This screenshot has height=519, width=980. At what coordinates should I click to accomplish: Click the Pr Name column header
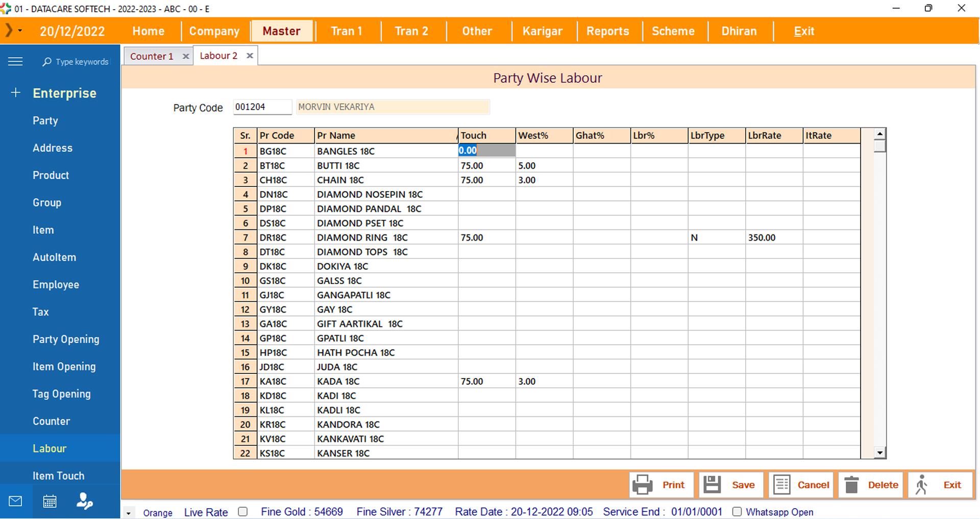tap(386, 135)
